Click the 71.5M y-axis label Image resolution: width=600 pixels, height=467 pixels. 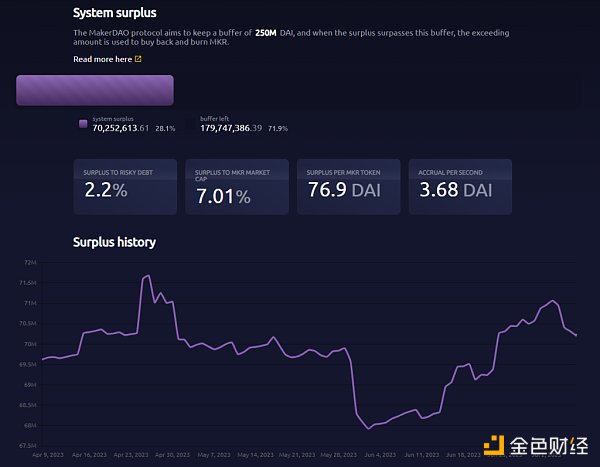pos(28,283)
